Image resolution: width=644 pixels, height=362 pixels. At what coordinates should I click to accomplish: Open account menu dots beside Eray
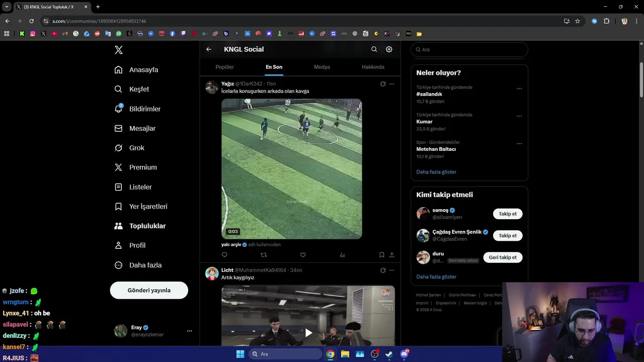pyautogui.click(x=190, y=331)
